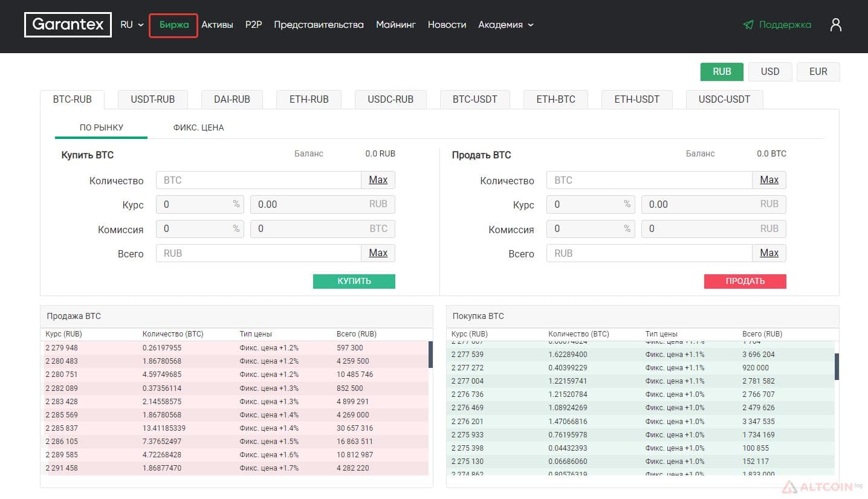868x499 pixels.
Task: Select the ПО РЫНКУ order tab
Action: [x=102, y=127]
